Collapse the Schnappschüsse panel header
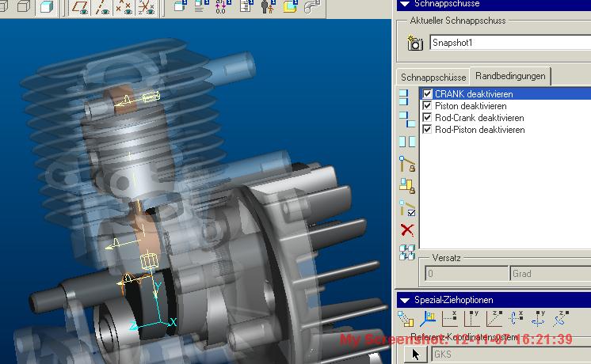 [x=404, y=3]
